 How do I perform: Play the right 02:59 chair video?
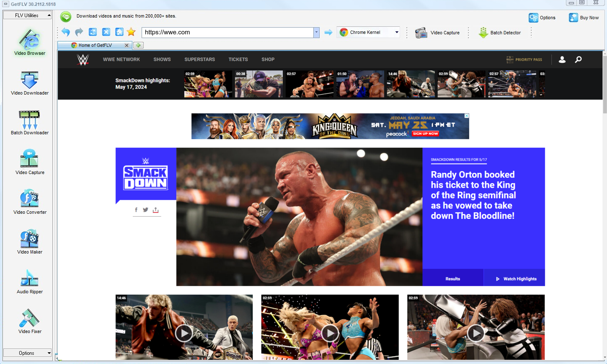(x=476, y=333)
